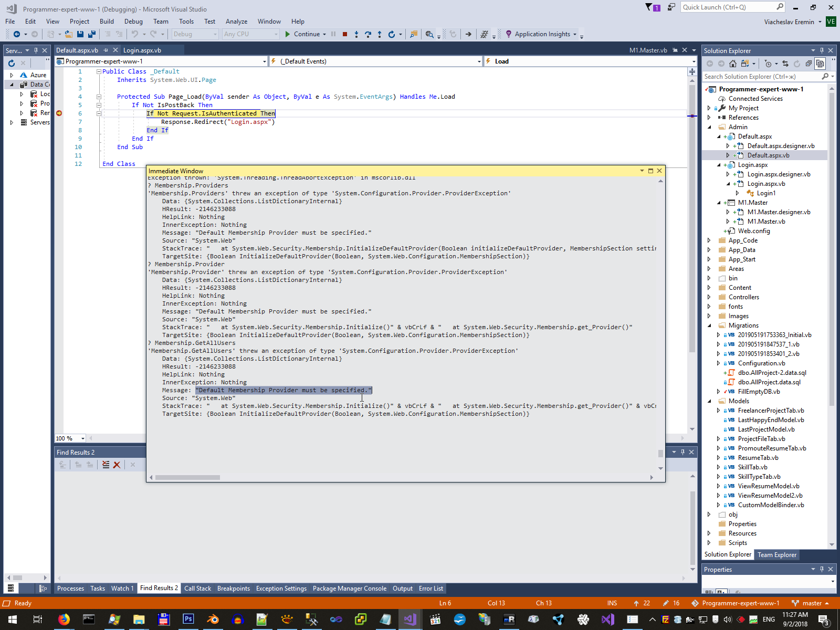Click Pending Changes Filter clock icon
Image resolution: width=840 pixels, height=630 pixels.
tap(768, 64)
